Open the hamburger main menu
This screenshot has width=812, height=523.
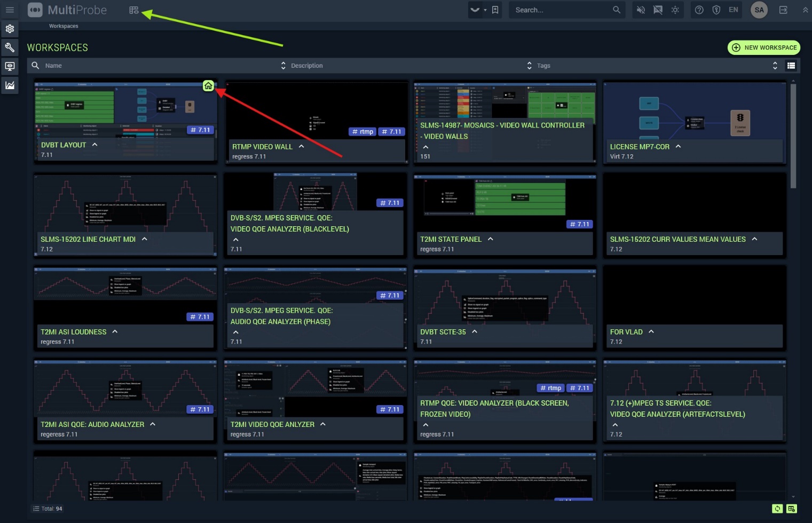pos(10,10)
